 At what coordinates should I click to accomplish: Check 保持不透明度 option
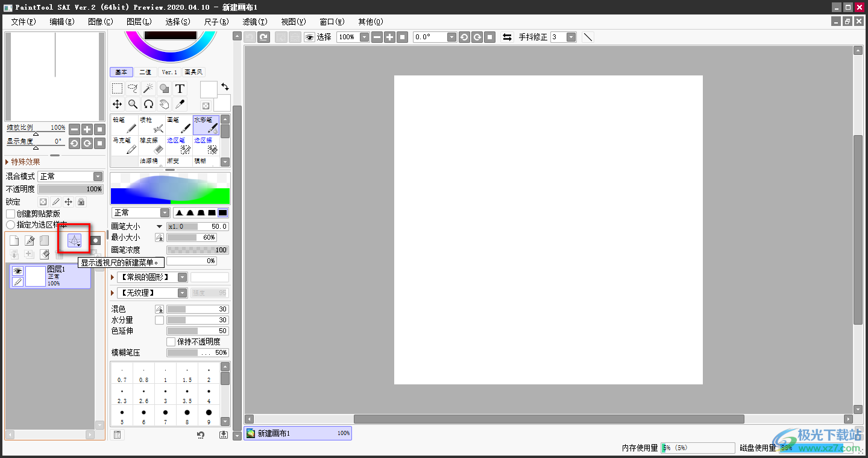(171, 342)
